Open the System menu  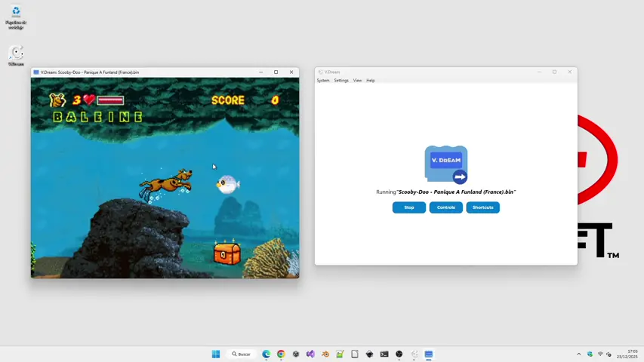tap(323, 81)
